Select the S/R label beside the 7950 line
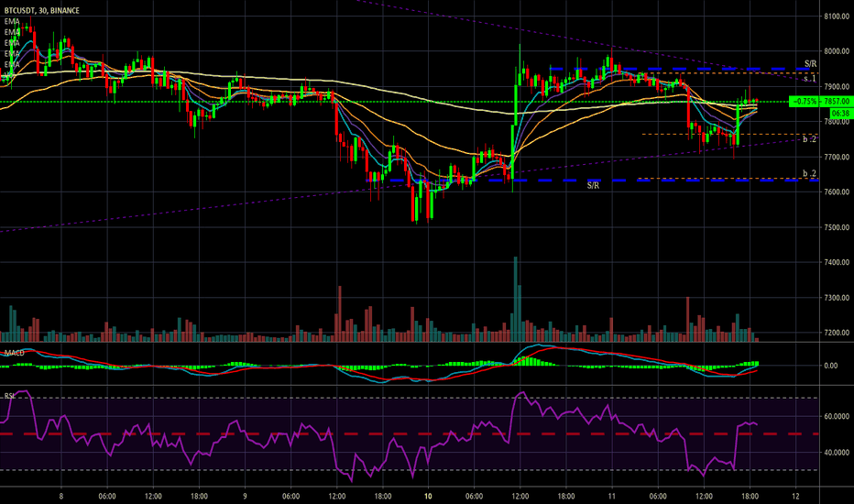The image size is (854, 504). tap(810, 64)
